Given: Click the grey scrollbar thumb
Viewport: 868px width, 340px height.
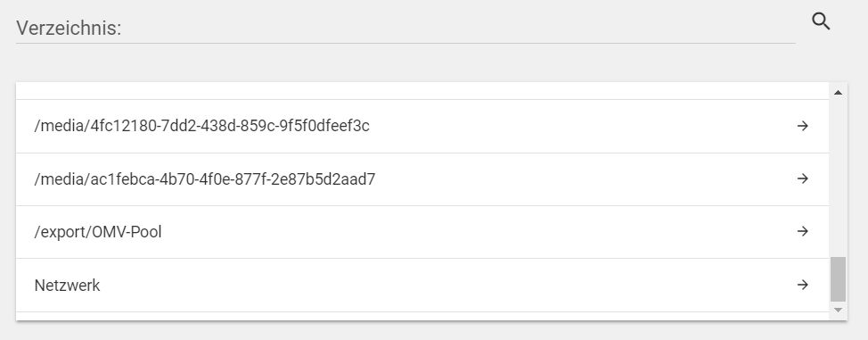Looking at the screenshot, I should coord(838,279).
